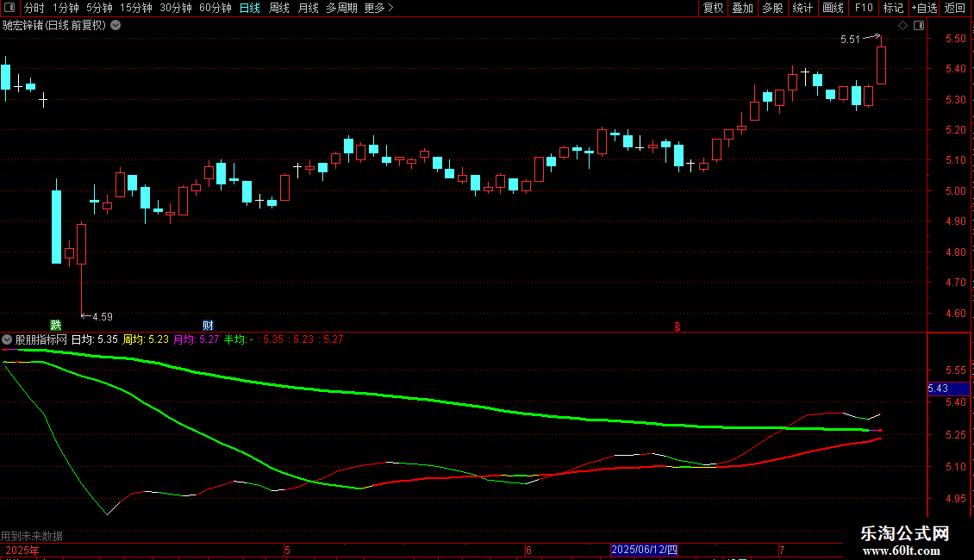This screenshot has width=974, height=560.
Task: Click the diamond icon at chart top-right
Action: tap(903, 26)
